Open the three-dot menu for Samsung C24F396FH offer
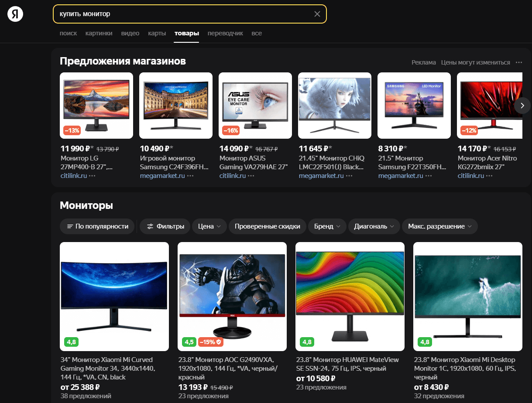The image size is (532, 403). (x=191, y=176)
